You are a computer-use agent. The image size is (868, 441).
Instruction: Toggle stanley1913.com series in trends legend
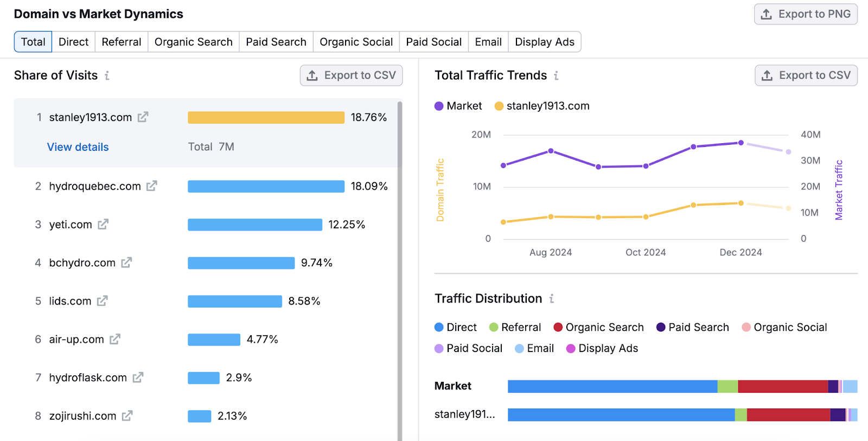point(542,106)
